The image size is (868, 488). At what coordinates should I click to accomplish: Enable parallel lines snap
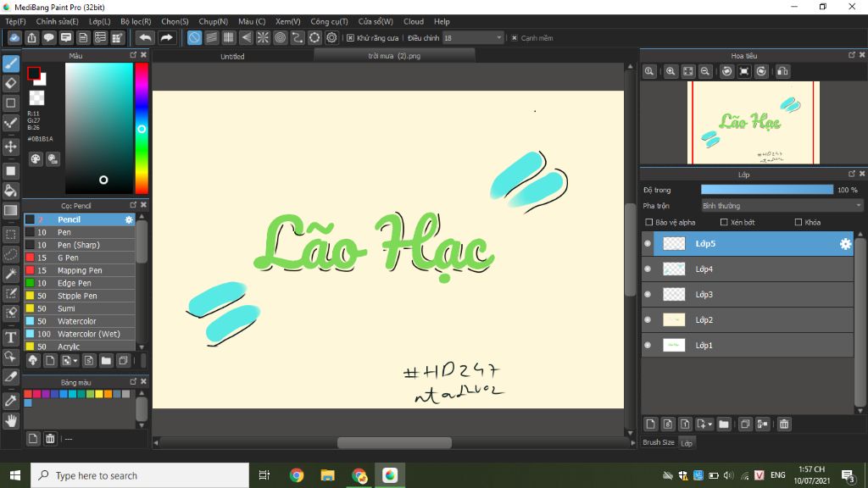pos(211,37)
